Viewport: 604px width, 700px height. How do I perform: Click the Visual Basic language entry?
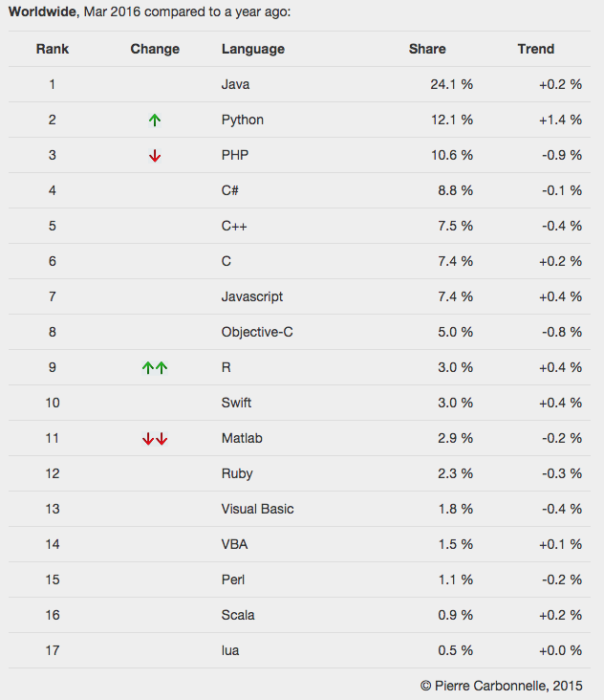coord(257,509)
